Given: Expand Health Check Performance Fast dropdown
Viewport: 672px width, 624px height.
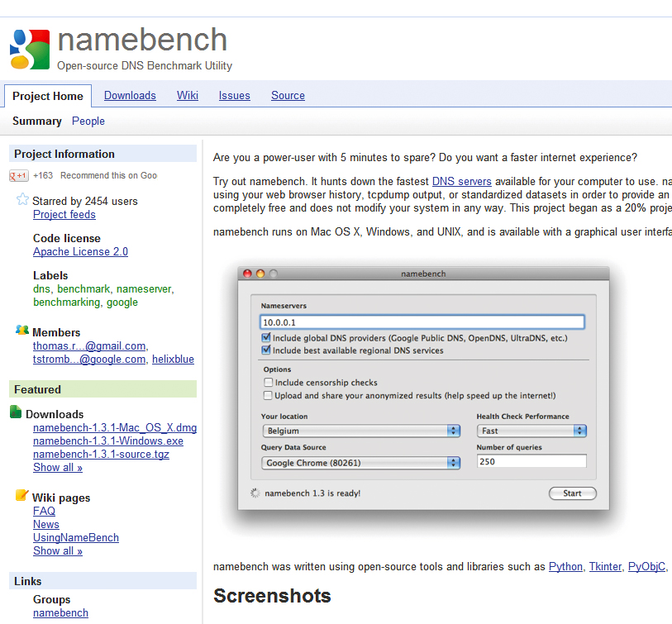Looking at the screenshot, I should click(531, 431).
